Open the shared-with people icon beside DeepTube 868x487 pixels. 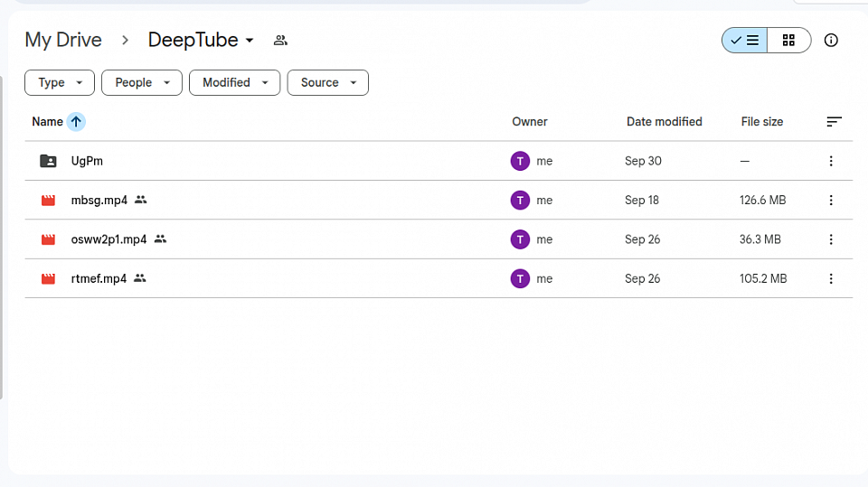[280, 41]
